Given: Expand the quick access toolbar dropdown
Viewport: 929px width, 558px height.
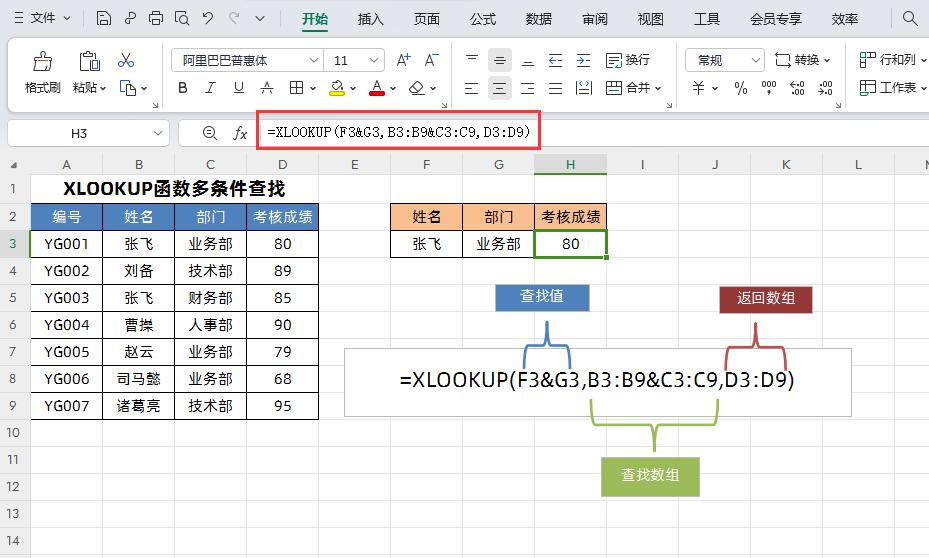Looking at the screenshot, I should 260,18.
